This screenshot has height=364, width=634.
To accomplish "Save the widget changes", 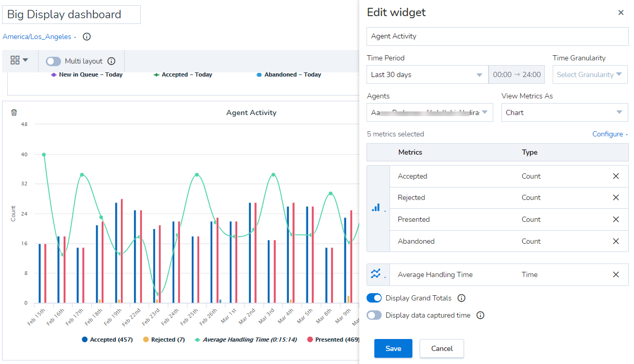I will (x=393, y=348).
